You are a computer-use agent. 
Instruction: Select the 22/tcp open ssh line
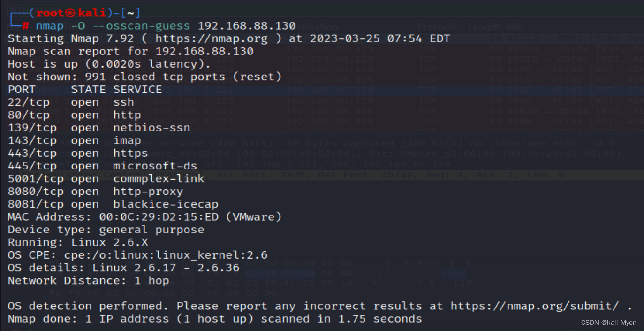[x=70, y=102]
